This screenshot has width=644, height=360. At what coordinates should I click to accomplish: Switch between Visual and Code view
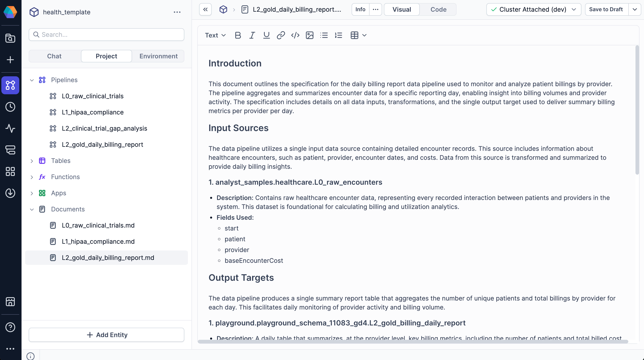(x=402, y=9)
